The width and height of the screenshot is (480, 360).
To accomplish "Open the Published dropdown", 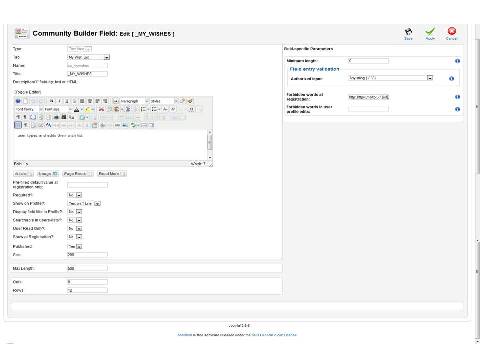I will [75, 246].
